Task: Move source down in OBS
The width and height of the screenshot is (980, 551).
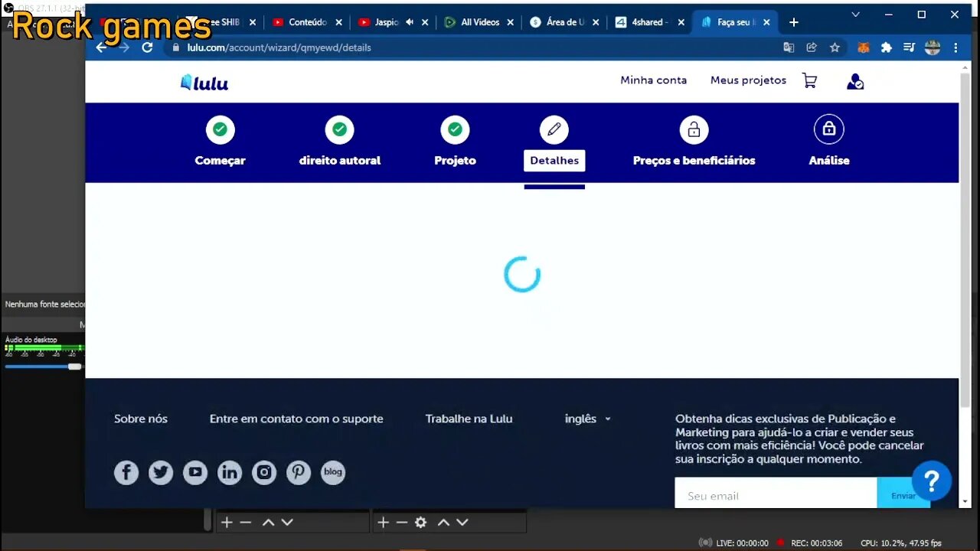Action: (x=462, y=522)
